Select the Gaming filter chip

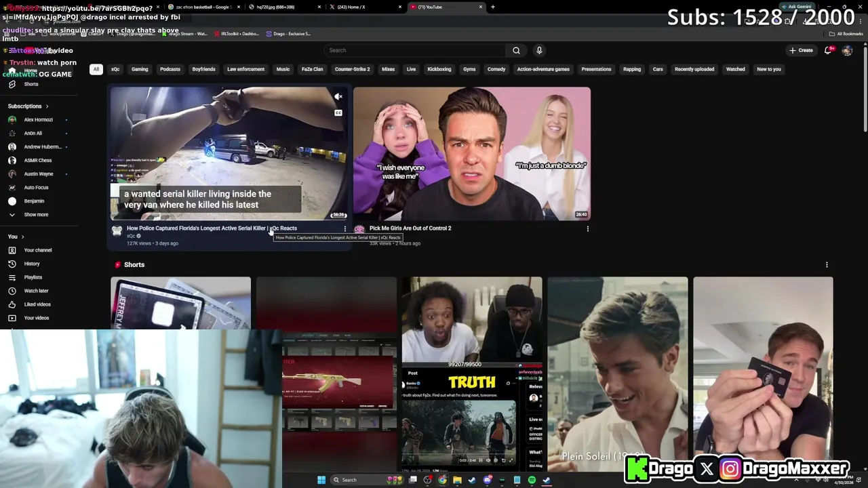tap(140, 69)
